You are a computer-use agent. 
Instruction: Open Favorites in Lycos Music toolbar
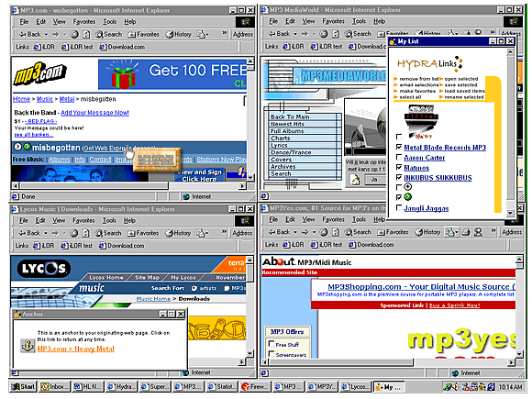coord(143,233)
